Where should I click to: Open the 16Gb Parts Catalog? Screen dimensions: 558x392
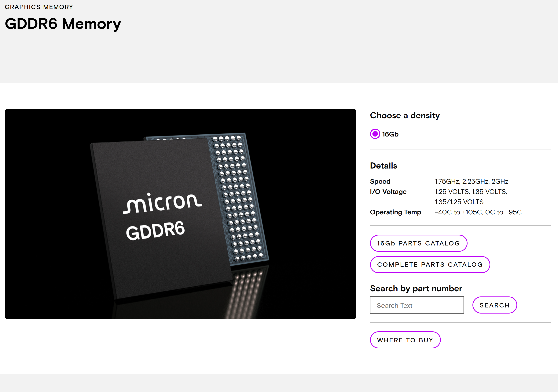tap(418, 243)
